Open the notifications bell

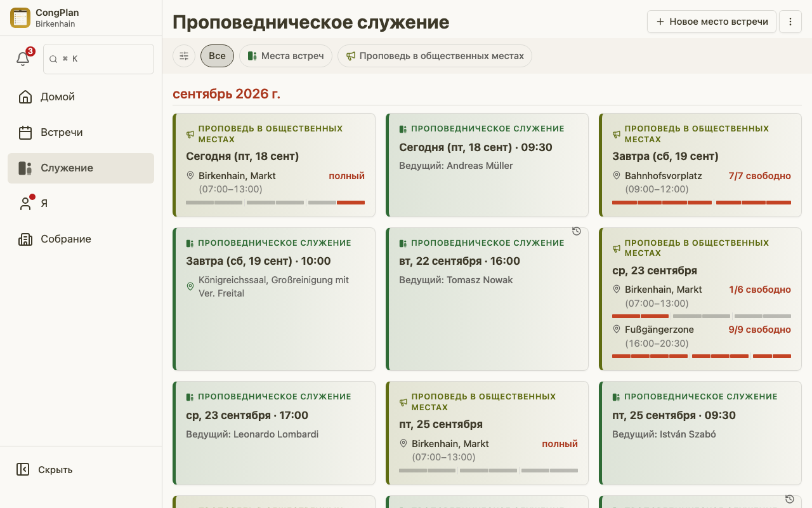pyautogui.click(x=23, y=58)
